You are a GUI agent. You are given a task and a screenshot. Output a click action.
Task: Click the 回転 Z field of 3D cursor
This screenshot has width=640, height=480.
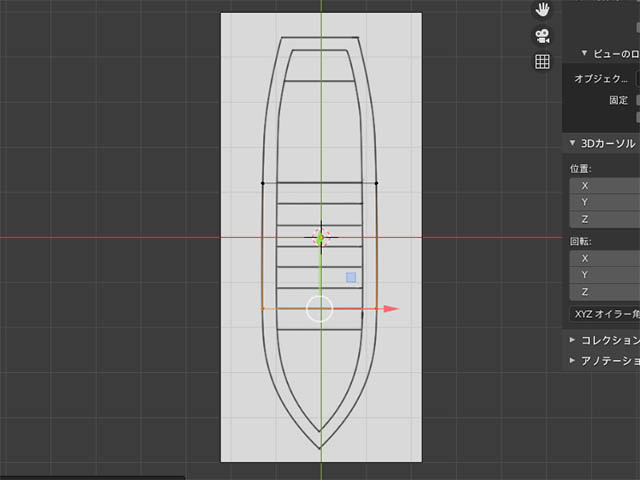(605, 292)
